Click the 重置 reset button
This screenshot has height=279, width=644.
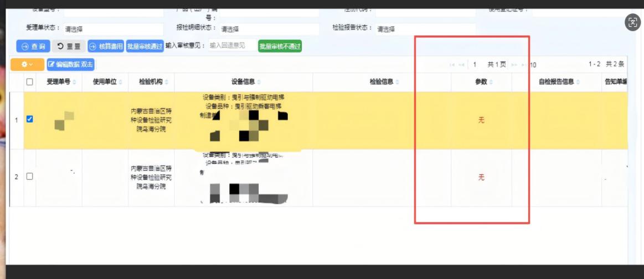tap(69, 47)
